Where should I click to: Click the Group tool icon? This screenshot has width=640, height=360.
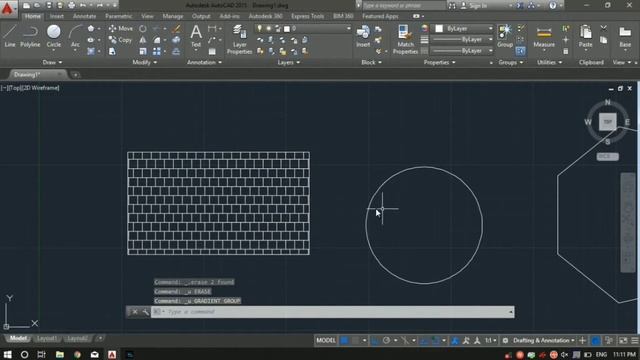pos(505,36)
